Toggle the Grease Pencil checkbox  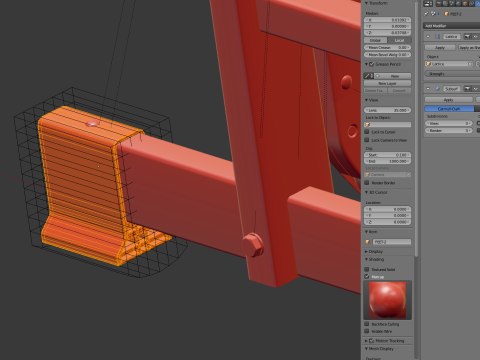pos(372,64)
